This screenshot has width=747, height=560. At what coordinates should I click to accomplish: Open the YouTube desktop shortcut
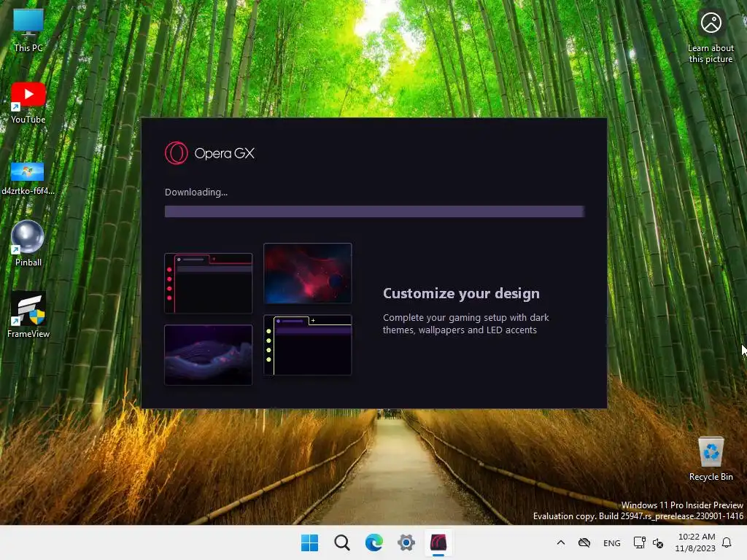point(28,102)
